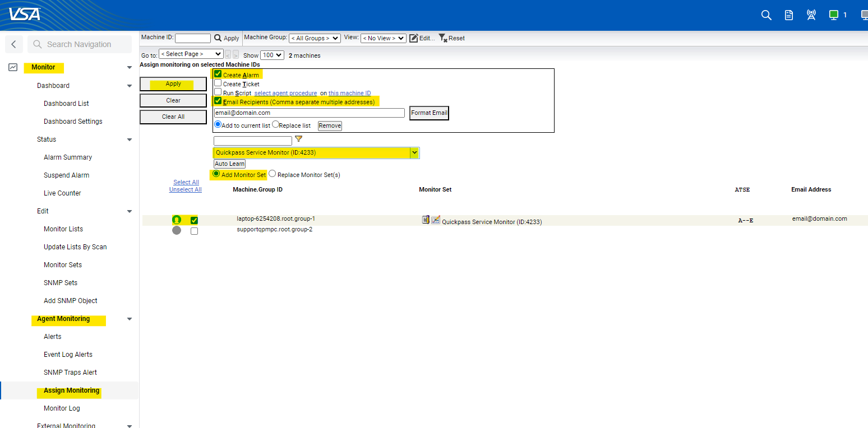This screenshot has width=868, height=428.
Task: Open the Show 100 rows dropdown
Action: tap(272, 55)
